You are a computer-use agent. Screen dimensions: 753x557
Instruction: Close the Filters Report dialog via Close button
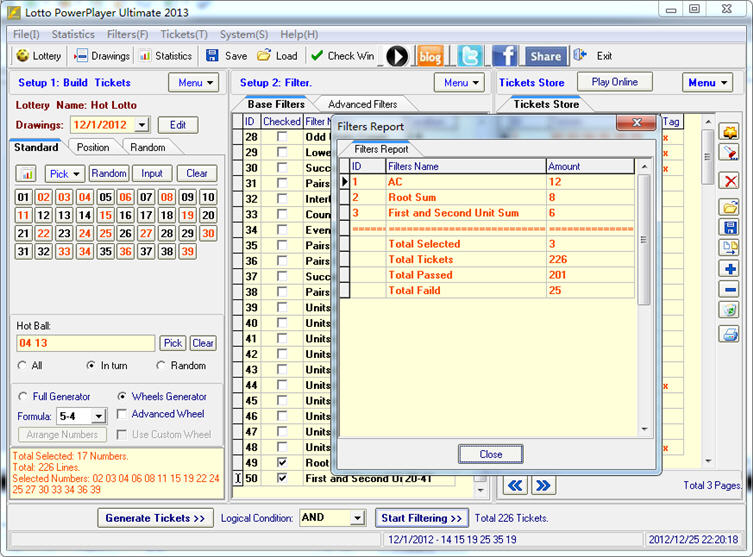point(491,454)
